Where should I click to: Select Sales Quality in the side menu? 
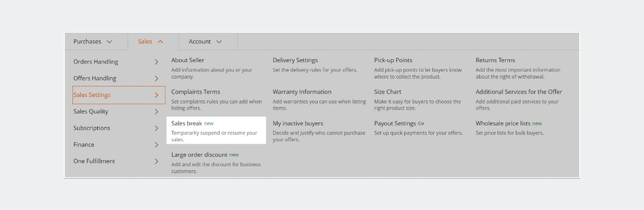pos(91,111)
